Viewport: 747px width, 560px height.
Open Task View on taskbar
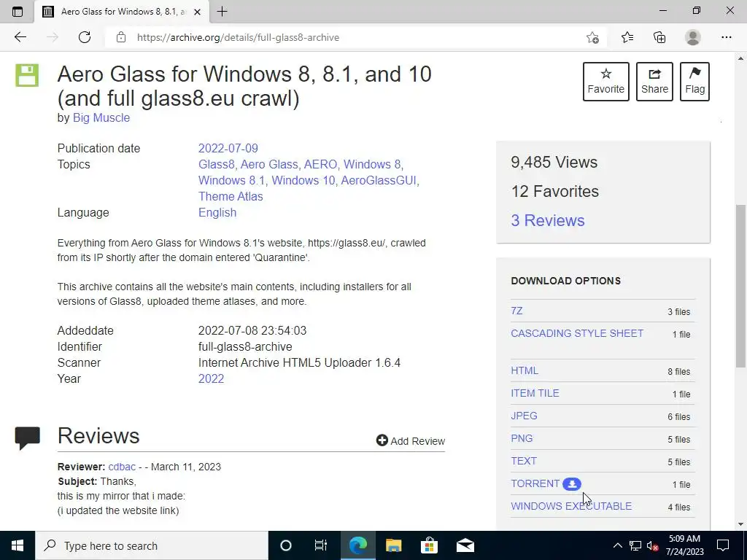(x=321, y=545)
